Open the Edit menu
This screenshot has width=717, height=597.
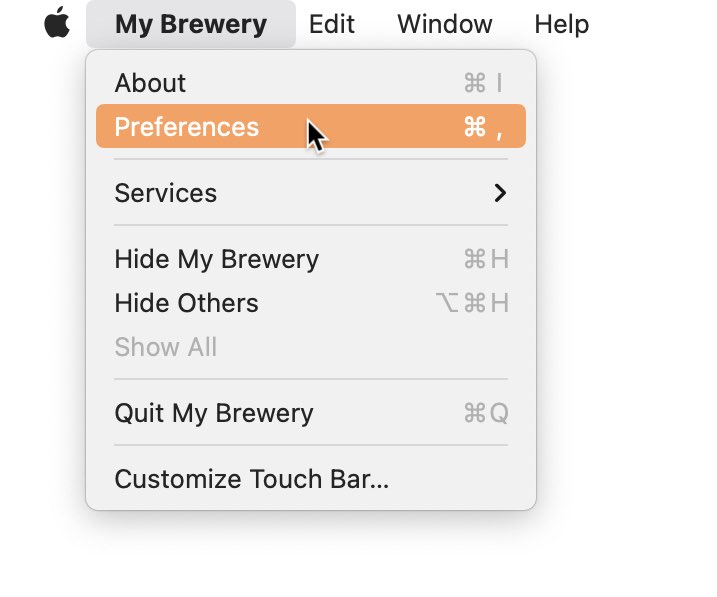(332, 24)
